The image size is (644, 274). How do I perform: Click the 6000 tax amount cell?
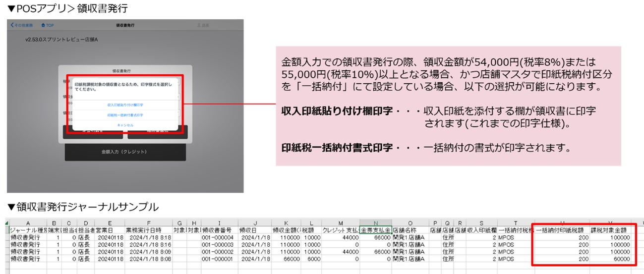click(x=312, y=259)
